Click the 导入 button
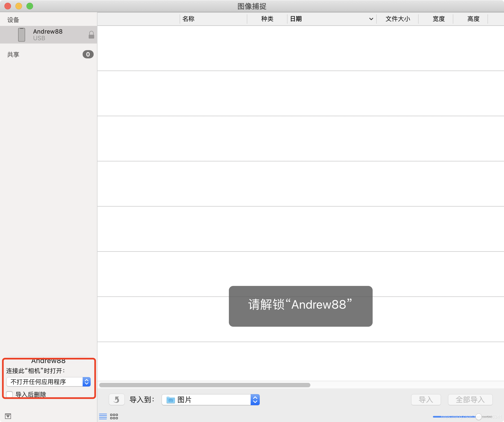The height and width of the screenshot is (422, 504). click(426, 399)
